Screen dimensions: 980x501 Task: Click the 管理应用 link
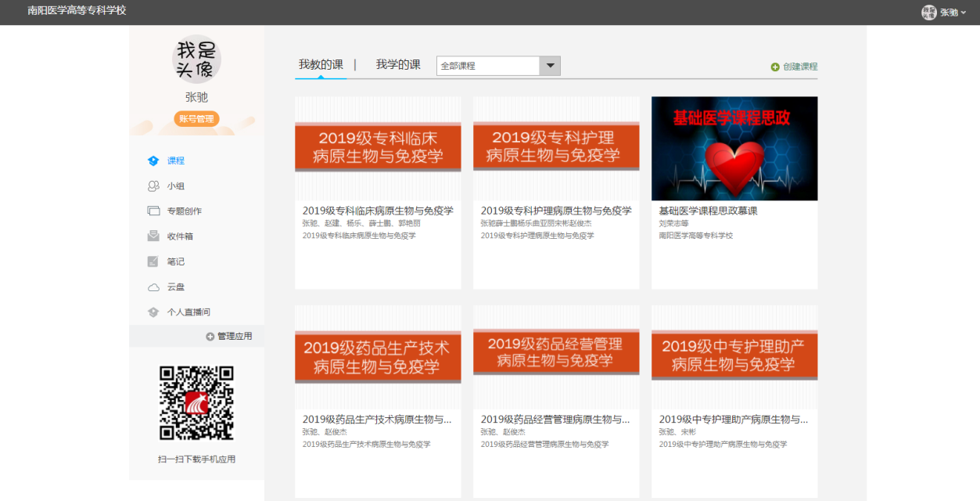[235, 337]
